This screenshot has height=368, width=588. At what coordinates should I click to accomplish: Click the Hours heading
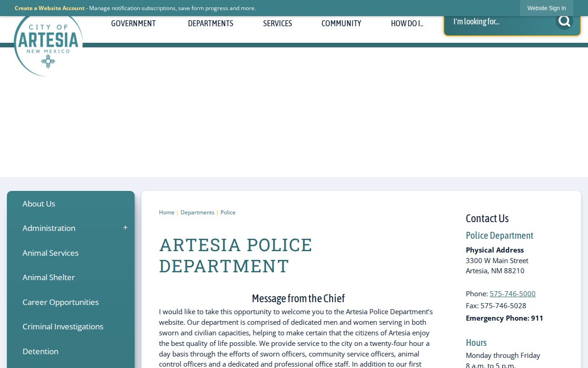(x=476, y=343)
